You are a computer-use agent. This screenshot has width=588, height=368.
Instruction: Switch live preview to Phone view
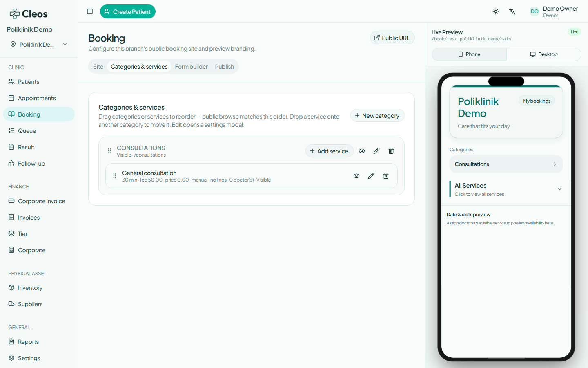[x=469, y=54]
